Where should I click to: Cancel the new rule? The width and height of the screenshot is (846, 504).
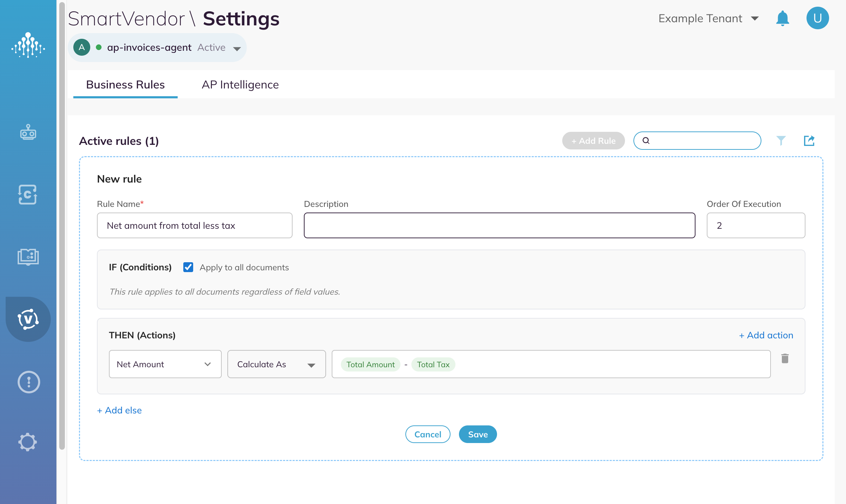[428, 434]
